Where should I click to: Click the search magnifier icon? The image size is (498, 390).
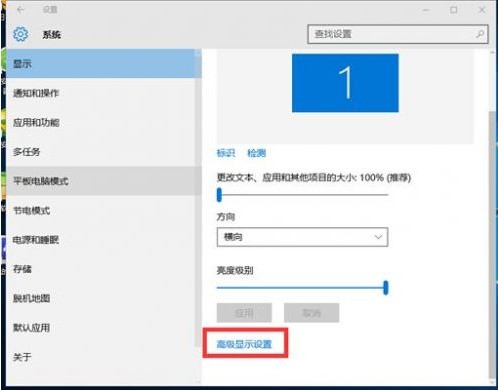tap(480, 34)
